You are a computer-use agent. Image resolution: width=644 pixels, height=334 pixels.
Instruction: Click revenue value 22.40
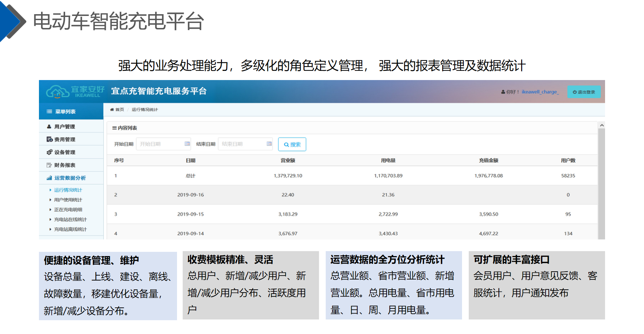288,195
